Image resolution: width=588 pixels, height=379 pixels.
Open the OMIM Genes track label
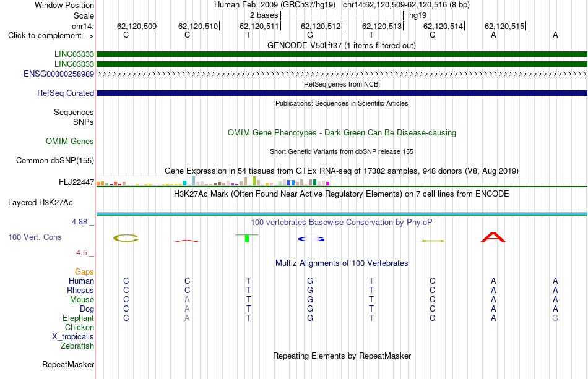(70, 141)
